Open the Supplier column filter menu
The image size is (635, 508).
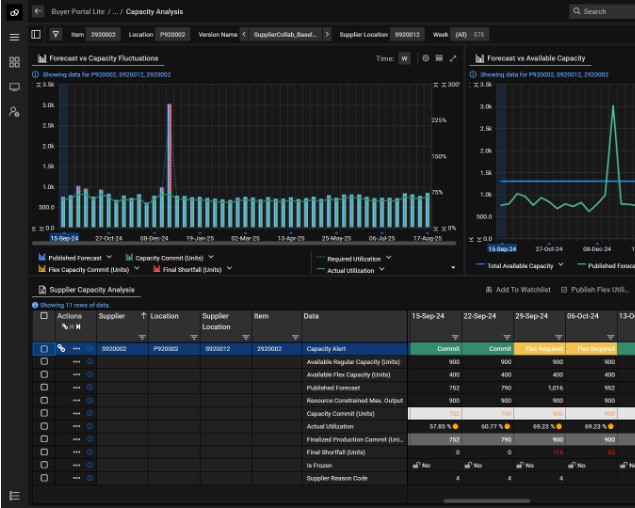(142, 337)
